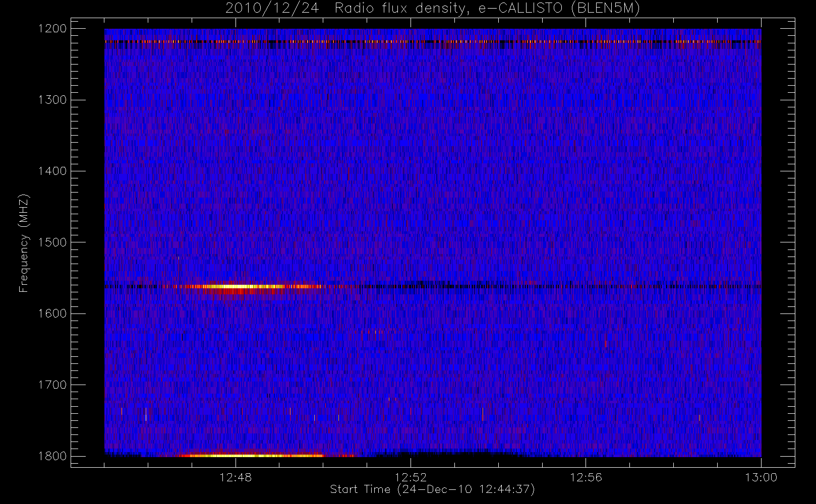Viewport: 816px width, 504px height.
Task: Click the 12:52 time tick label
Action: tap(411, 477)
